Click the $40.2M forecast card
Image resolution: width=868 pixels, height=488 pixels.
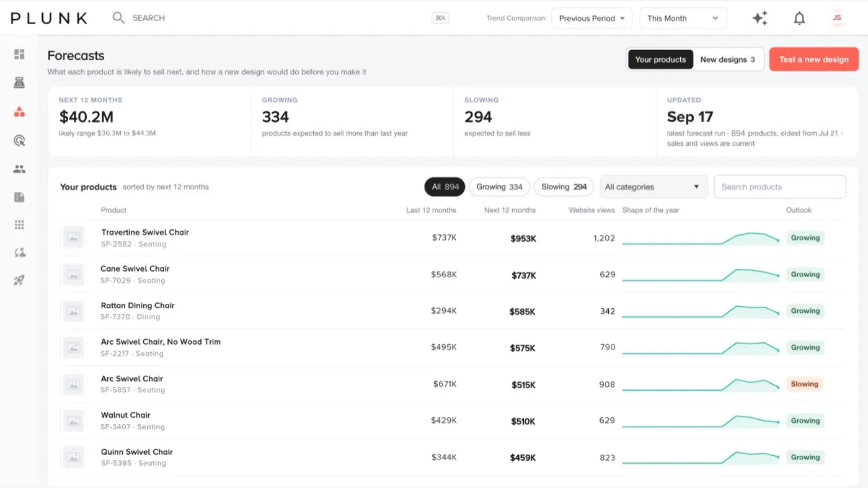point(149,122)
